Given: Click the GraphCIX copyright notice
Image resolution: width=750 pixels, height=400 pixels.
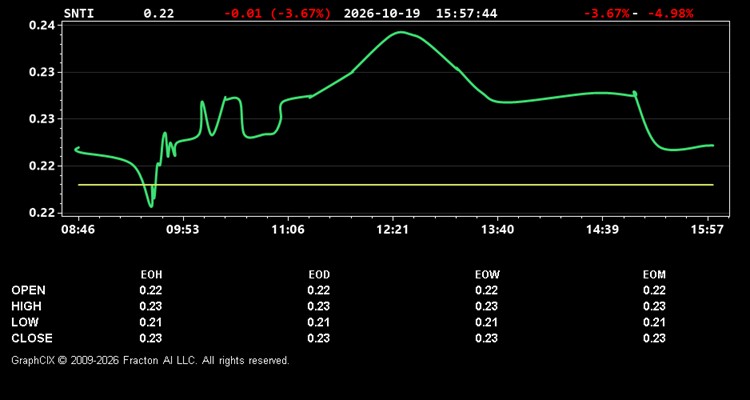Looking at the screenshot, I should pyautogui.click(x=150, y=360).
